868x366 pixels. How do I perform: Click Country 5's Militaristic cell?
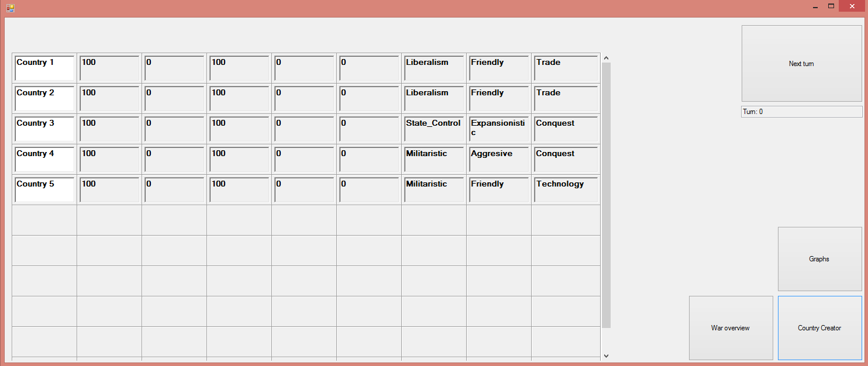click(434, 189)
